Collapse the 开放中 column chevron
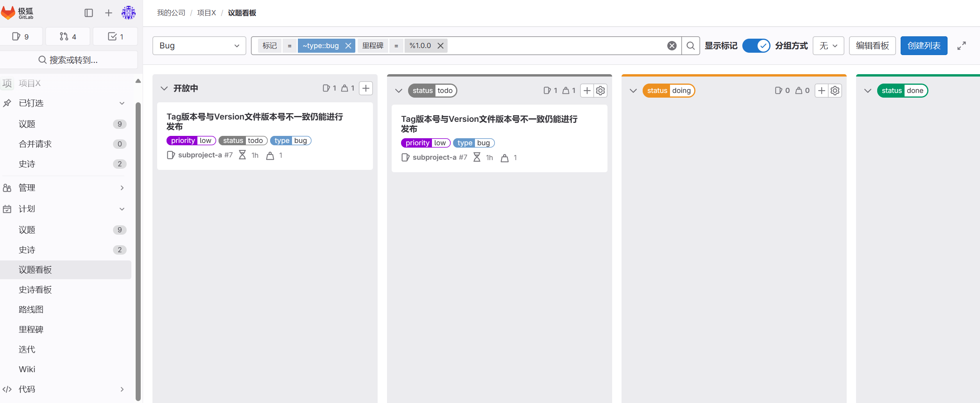This screenshot has height=403, width=980. pos(164,88)
